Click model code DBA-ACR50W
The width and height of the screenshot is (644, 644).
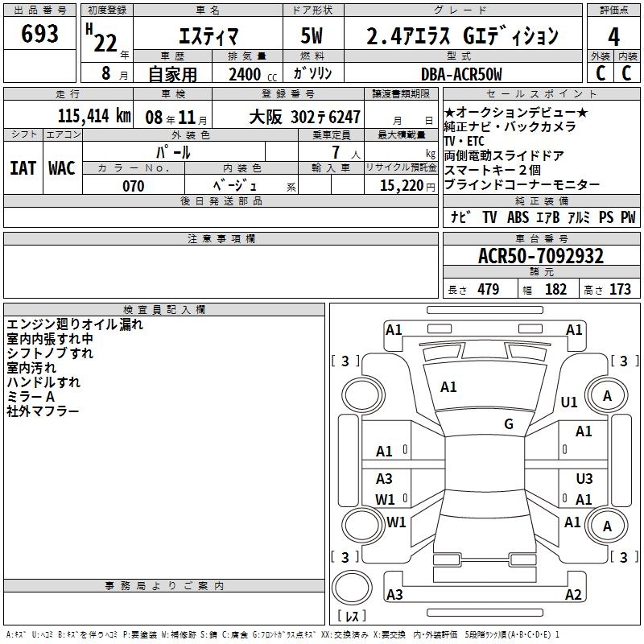(461, 74)
